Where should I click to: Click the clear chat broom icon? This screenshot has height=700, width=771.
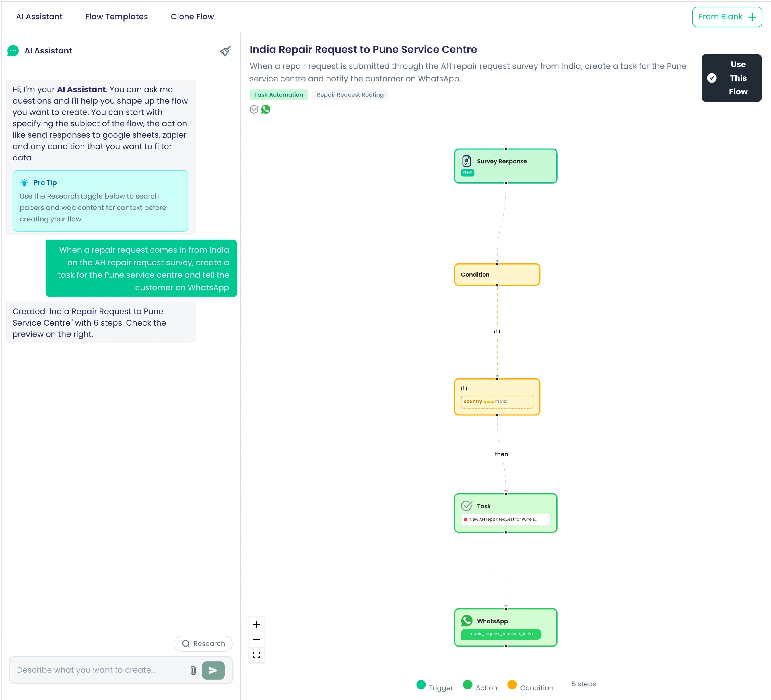226,51
